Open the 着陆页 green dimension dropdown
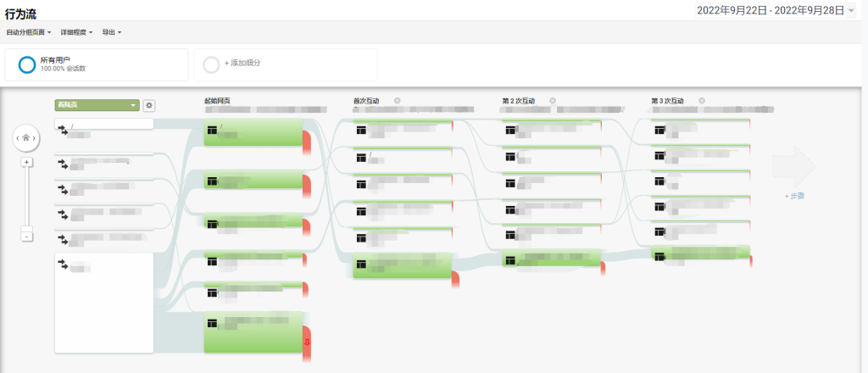 [x=97, y=105]
